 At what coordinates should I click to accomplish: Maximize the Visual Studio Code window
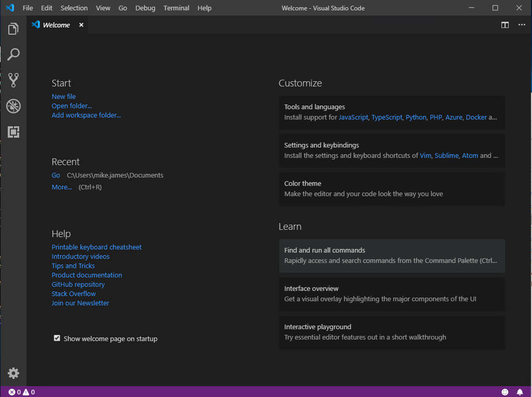[495, 8]
